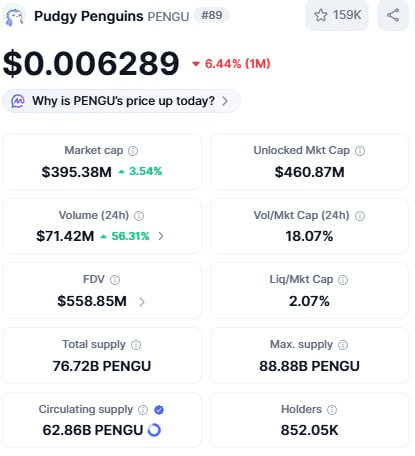This screenshot has height=456, width=415.
Task: Click the Liq/Mkt Cap info icon
Action: pyautogui.click(x=343, y=280)
